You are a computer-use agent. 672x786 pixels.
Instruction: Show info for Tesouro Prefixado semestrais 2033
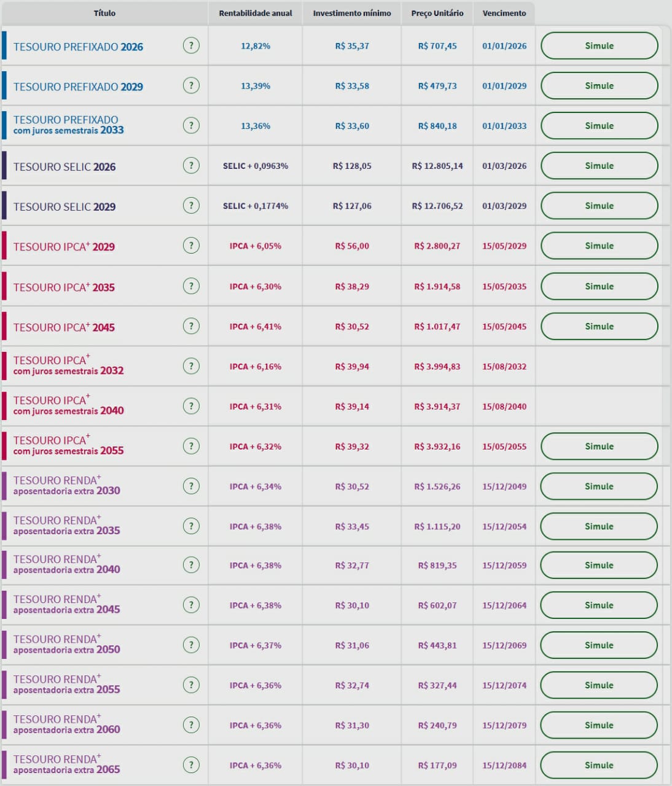tap(191, 125)
